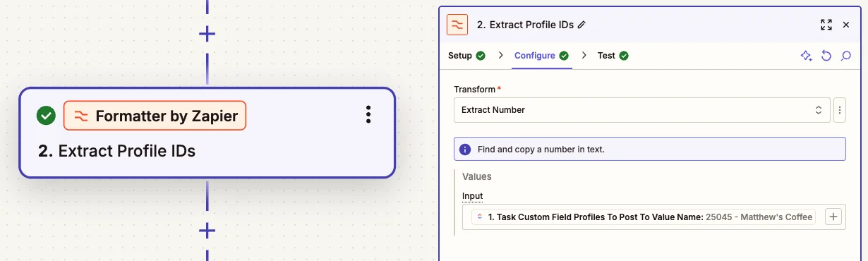Click the green checkmark on the step card
Viewport: 868px width, 261px height.
click(47, 116)
